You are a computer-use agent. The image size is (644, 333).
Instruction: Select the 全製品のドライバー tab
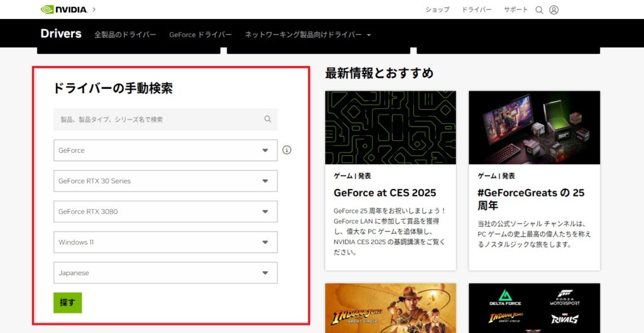tap(125, 35)
